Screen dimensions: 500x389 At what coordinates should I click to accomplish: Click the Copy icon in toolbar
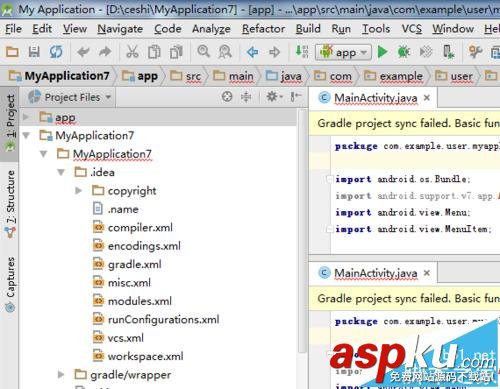pos(154,52)
